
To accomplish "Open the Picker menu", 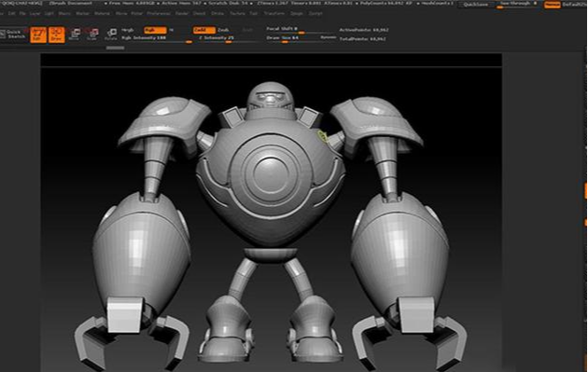I will tap(137, 13).
